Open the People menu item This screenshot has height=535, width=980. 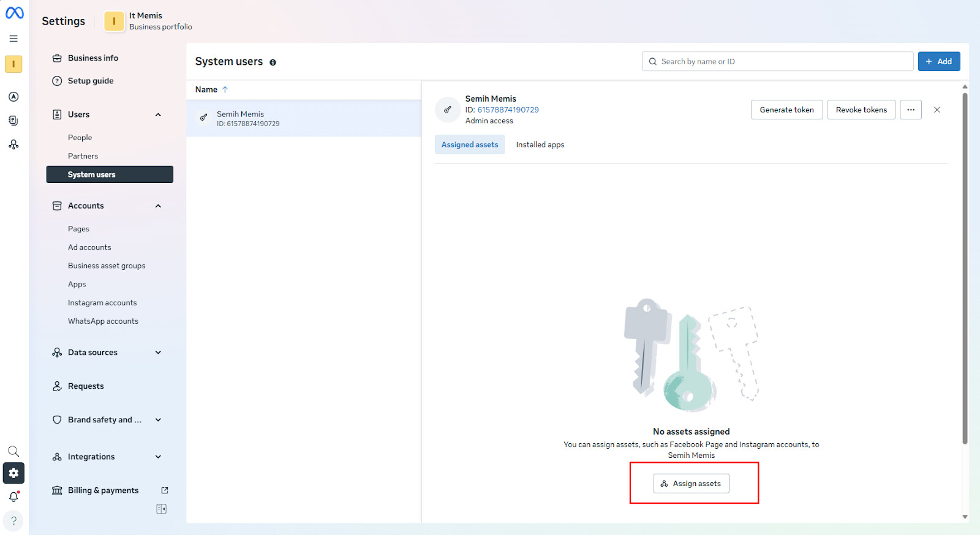[80, 138]
